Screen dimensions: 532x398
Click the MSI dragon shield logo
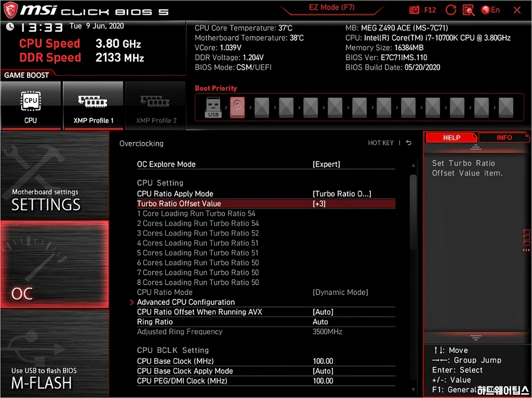pyautogui.click(x=10, y=10)
